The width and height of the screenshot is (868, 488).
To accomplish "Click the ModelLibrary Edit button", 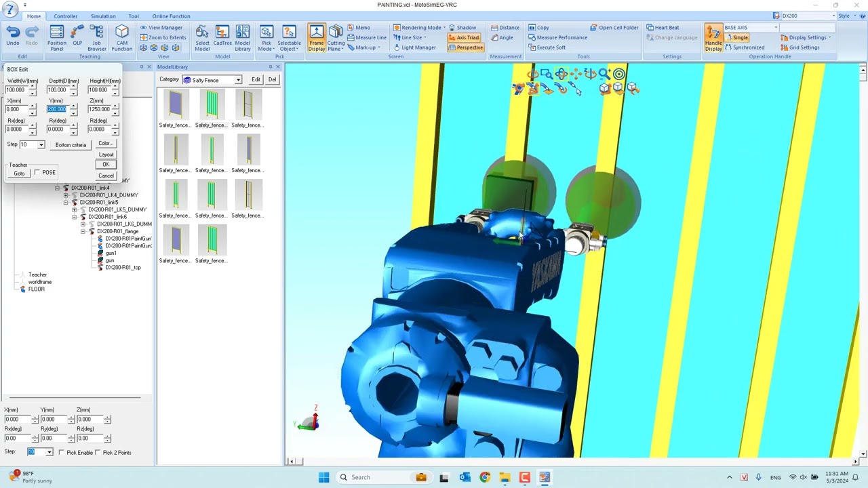I will 256,80.
